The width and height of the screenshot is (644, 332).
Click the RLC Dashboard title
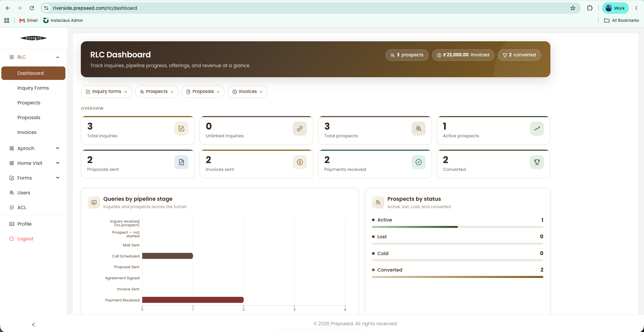tap(120, 55)
